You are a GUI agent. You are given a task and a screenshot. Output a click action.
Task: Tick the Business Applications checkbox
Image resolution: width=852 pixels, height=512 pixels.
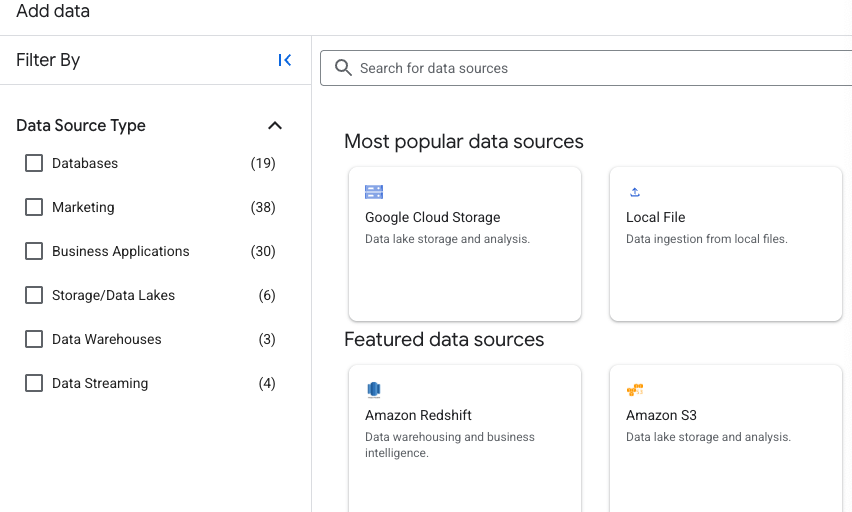(x=34, y=251)
